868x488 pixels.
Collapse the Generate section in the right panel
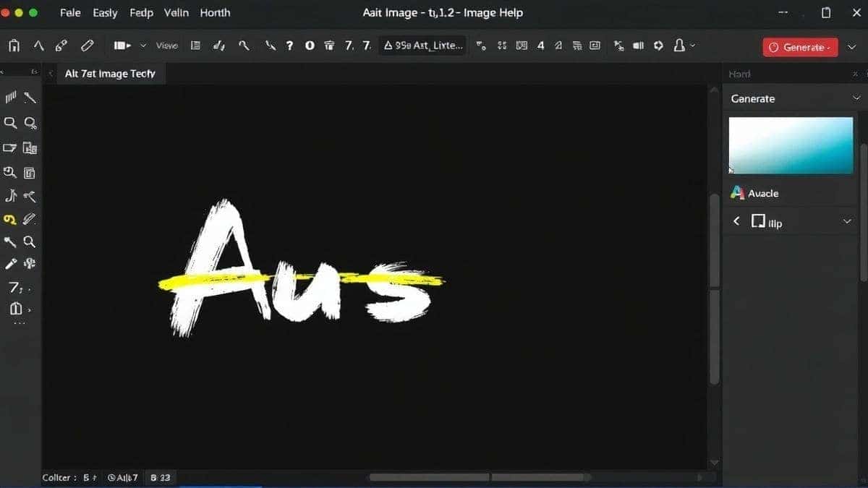(856, 98)
